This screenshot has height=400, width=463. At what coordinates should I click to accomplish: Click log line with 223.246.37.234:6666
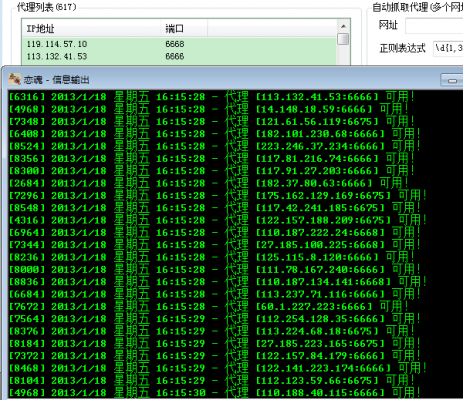point(215,146)
